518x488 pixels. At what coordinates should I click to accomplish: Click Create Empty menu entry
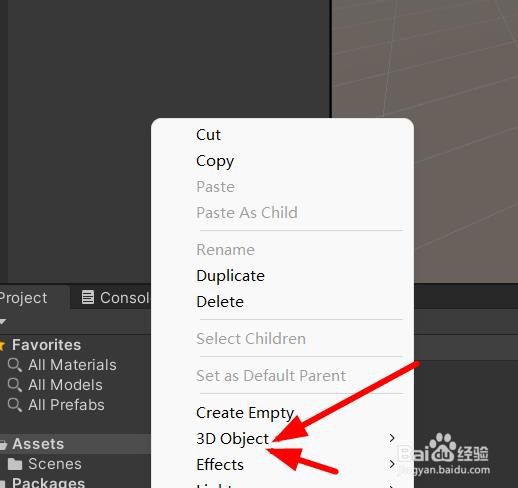click(283, 413)
